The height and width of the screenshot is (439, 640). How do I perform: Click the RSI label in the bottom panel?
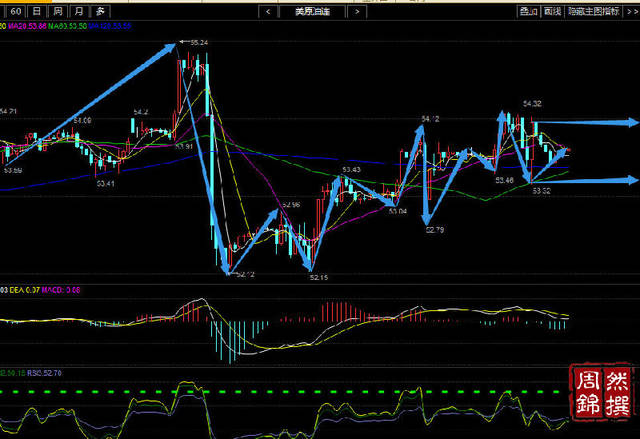[44, 372]
